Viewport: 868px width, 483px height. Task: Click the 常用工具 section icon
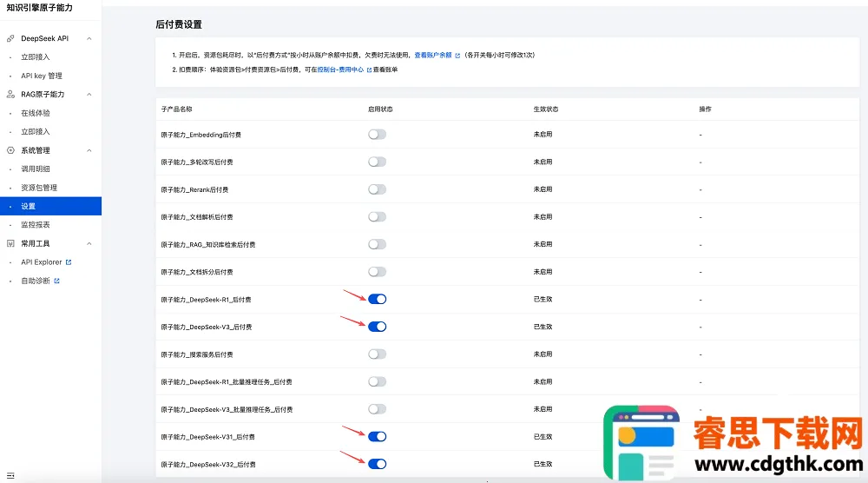[10, 243]
